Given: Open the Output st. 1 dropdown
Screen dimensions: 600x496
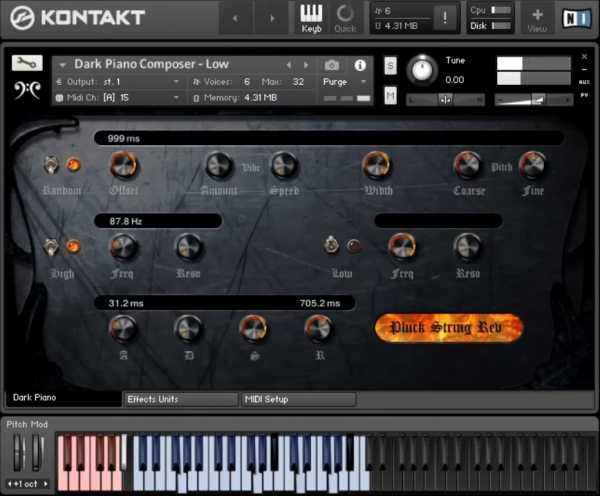Looking at the screenshot, I should click(117, 82).
